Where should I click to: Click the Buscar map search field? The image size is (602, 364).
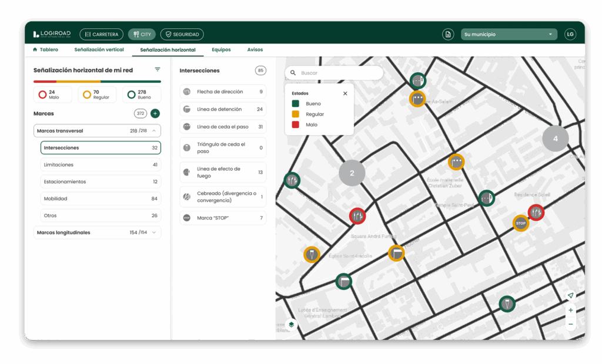pos(339,73)
